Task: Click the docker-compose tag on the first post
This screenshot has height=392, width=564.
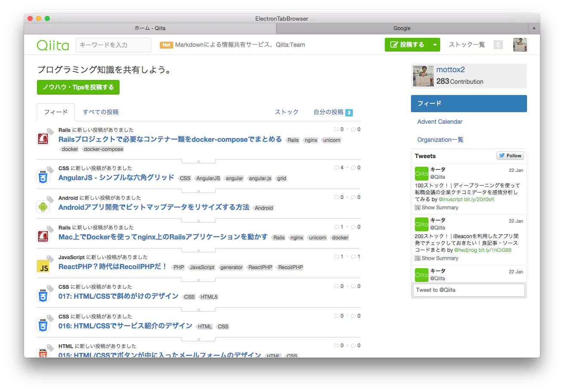Action: point(103,149)
